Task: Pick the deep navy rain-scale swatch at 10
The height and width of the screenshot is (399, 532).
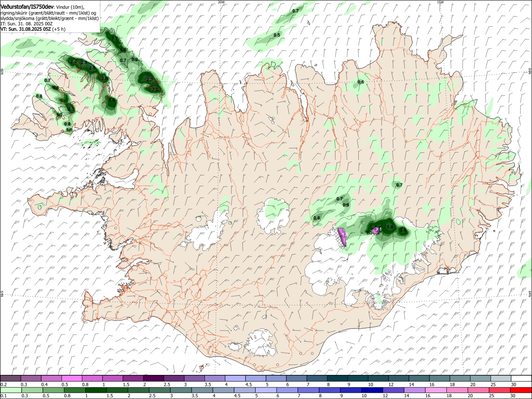Action: click(372, 390)
